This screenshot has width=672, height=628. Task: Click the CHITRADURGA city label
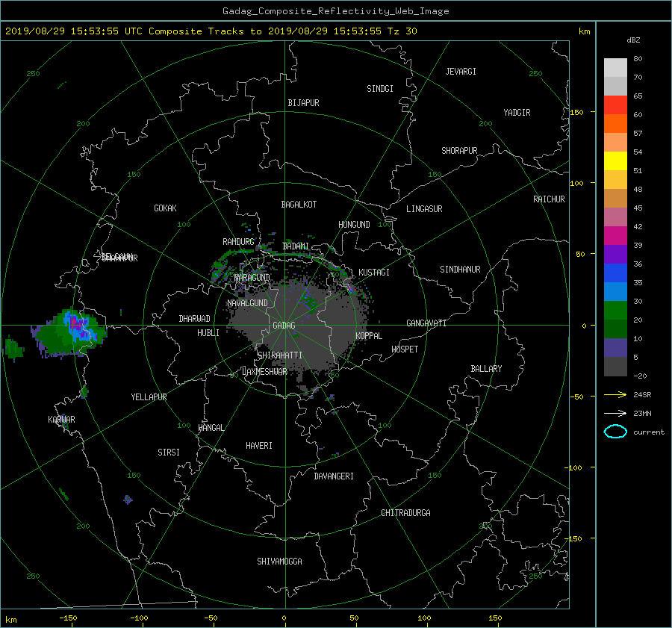[406, 513]
